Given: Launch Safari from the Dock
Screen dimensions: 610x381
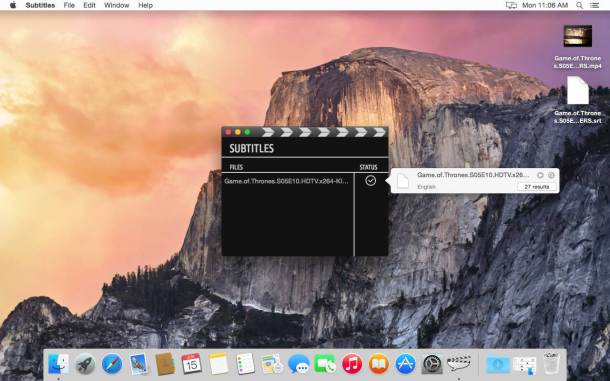Looking at the screenshot, I should tap(112, 364).
